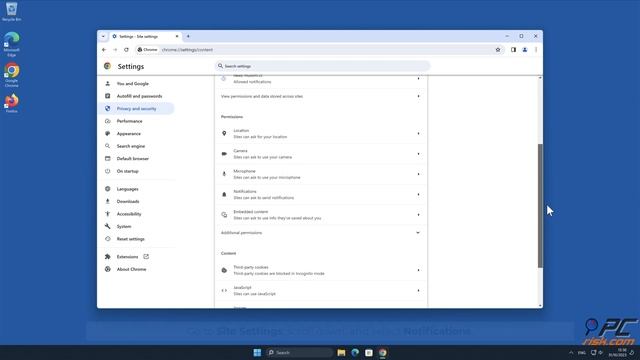Expand Embedded content row arrow
Image resolution: width=640 pixels, height=360 pixels.
[x=418, y=215]
